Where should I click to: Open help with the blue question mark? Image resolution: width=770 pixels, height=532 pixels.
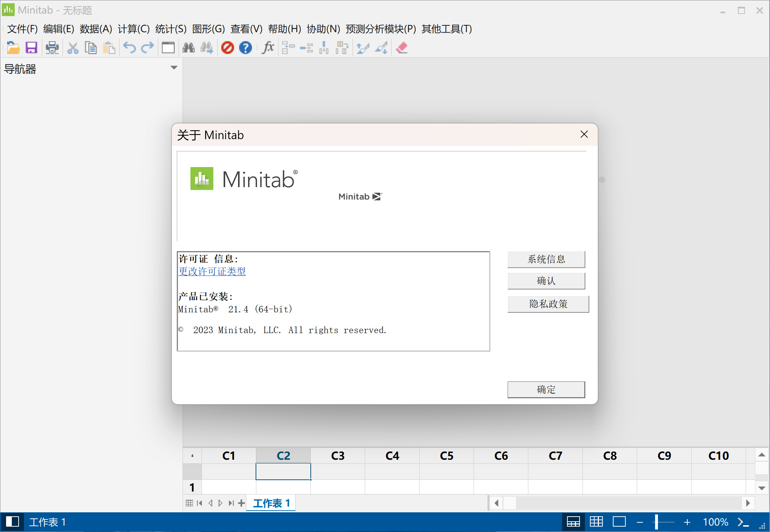click(246, 48)
